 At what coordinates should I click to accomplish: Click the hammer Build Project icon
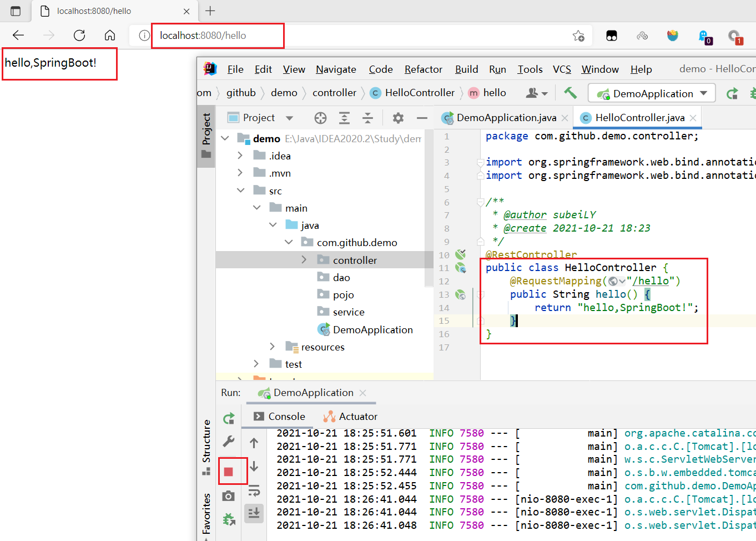pos(570,93)
